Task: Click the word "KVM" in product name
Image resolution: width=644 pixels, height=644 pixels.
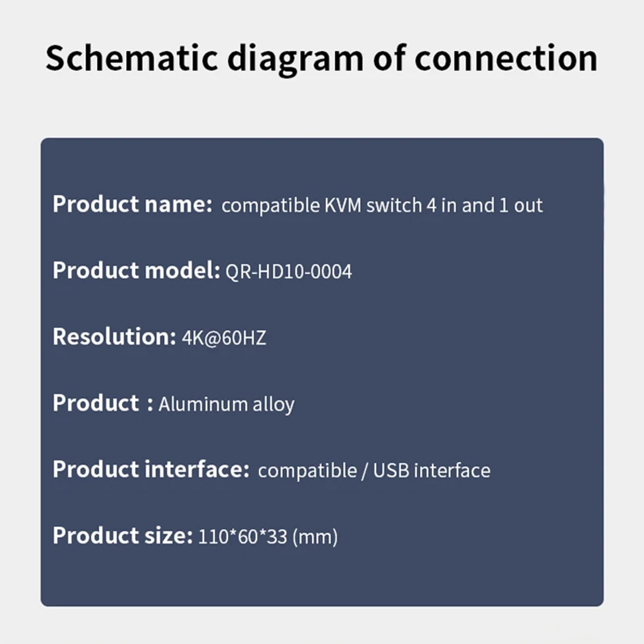Action: (x=343, y=206)
